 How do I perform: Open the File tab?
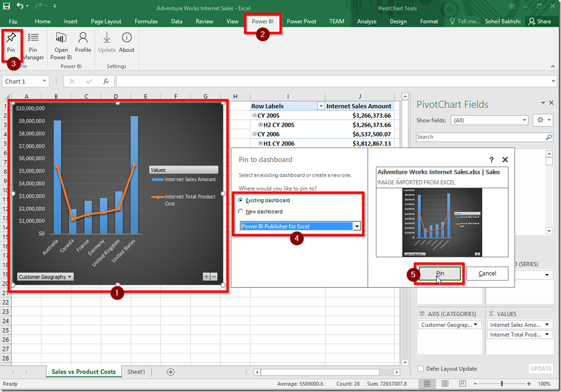[x=13, y=21]
